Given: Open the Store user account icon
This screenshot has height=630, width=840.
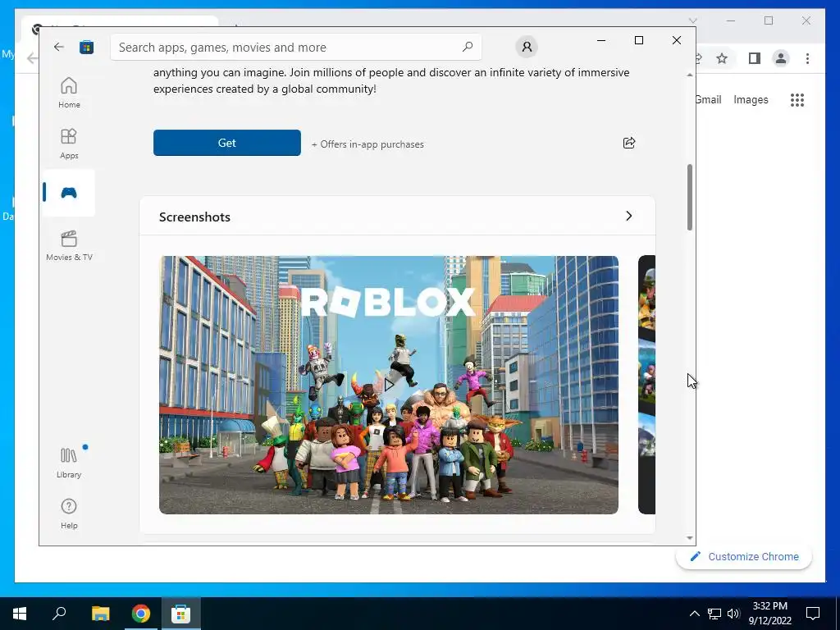Looking at the screenshot, I should pos(527,47).
